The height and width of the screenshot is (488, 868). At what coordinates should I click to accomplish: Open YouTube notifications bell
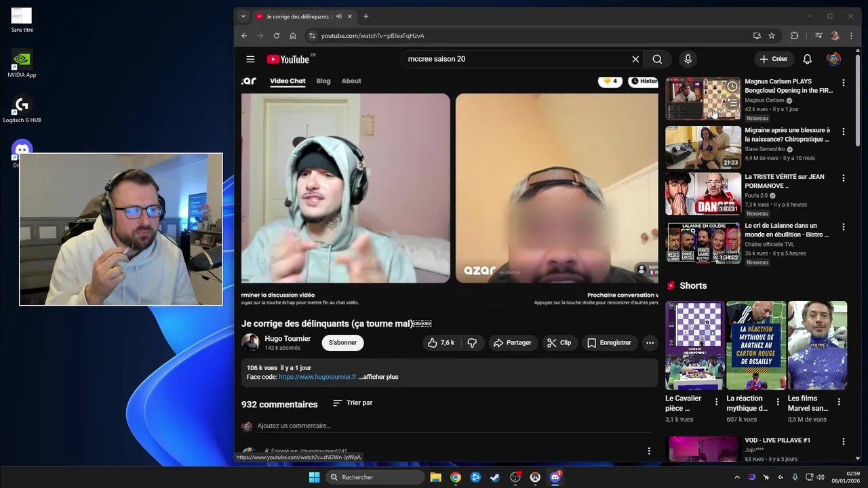tap(807, 59)
